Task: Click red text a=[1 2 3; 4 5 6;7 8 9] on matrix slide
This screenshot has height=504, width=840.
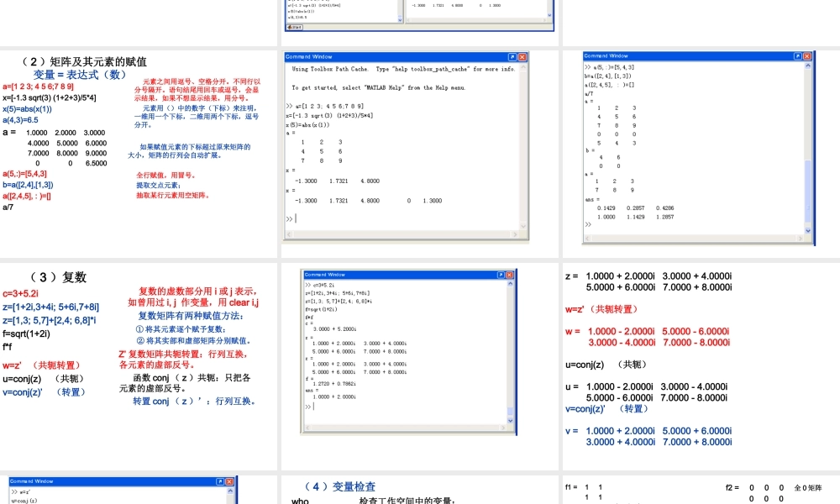Action: tap(38, 87)
